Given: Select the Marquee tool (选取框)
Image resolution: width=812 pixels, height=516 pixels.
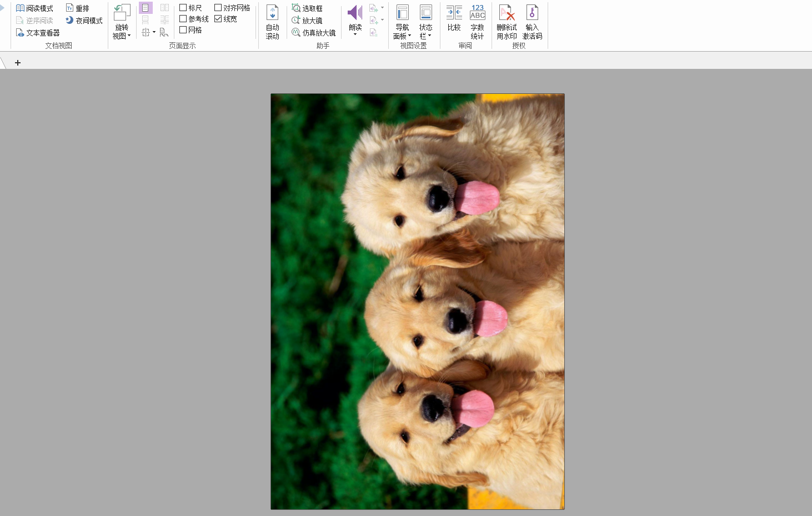Looking at the screenshot, I should coord(307,8).
